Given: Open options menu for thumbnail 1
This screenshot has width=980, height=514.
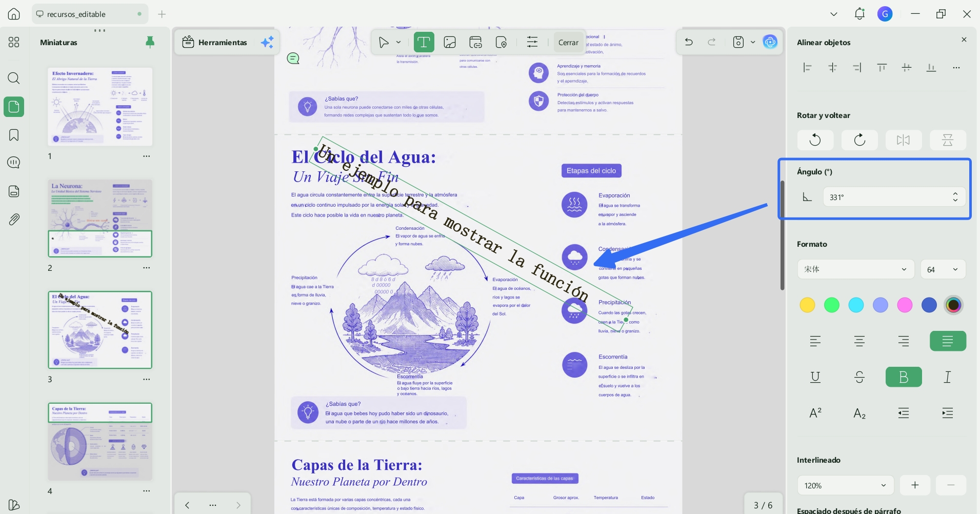Looking at the screenshot, I should click(x=147, y=156).
